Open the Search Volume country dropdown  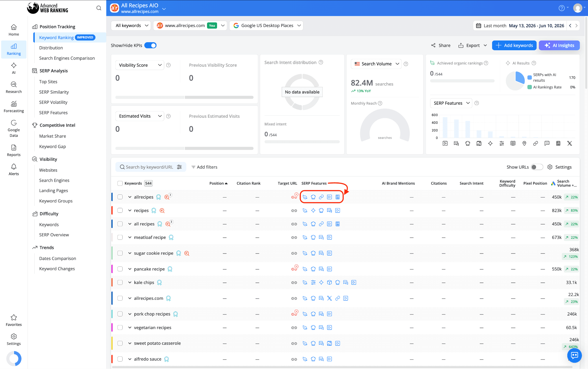pos(376,64)
